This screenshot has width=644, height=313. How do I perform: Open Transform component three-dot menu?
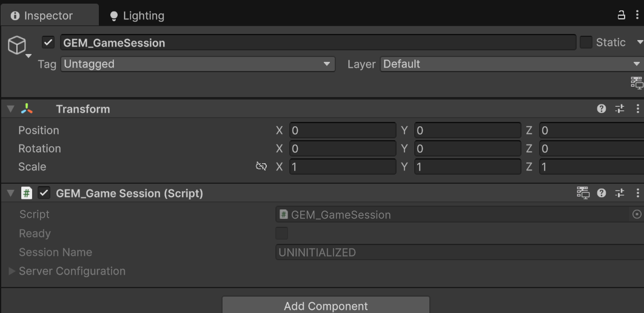point(637,109)
